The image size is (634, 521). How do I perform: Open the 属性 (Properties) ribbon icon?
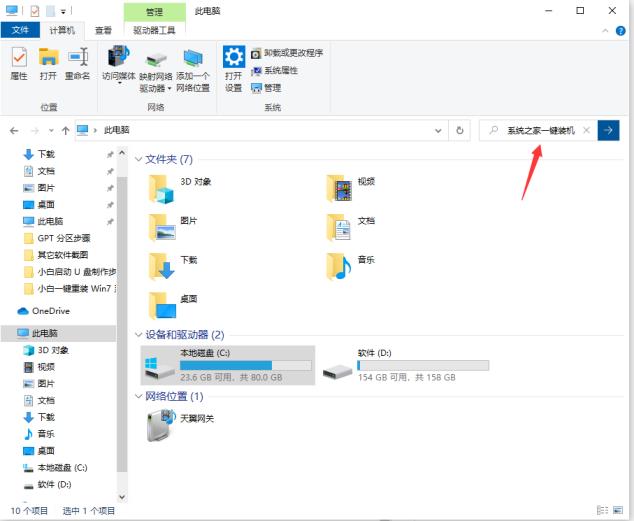(x=18, y=62)
